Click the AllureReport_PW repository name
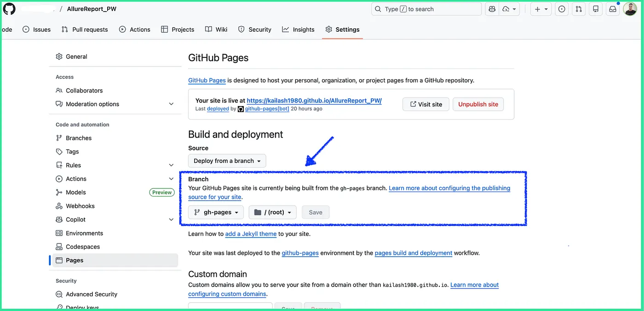 pyautogui.click(x=92, y=9)
